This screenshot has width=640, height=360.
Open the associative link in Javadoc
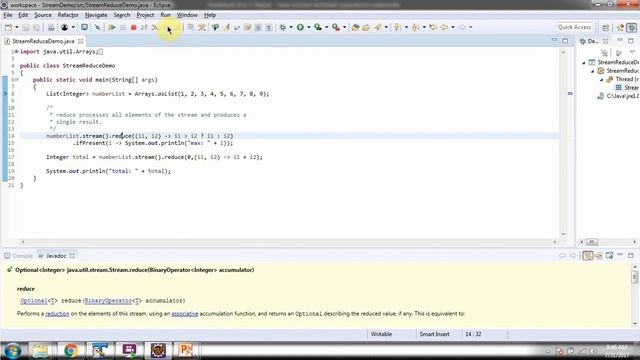point(184,313)
